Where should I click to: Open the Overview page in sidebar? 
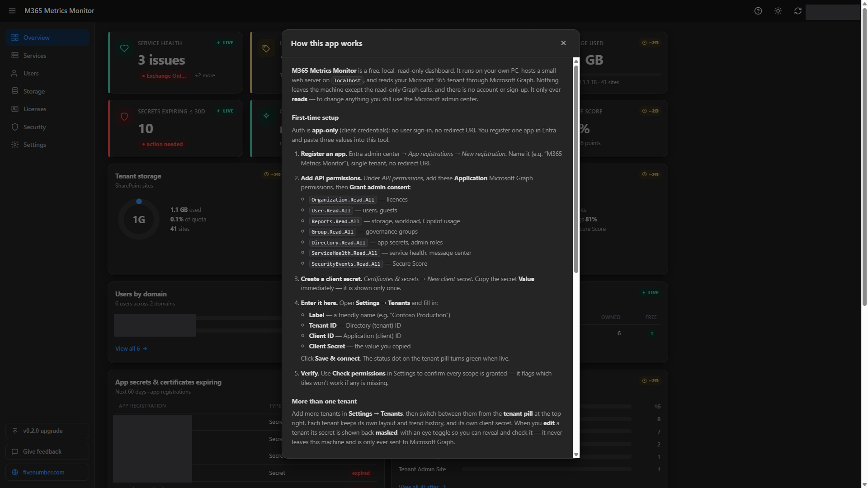47,38
